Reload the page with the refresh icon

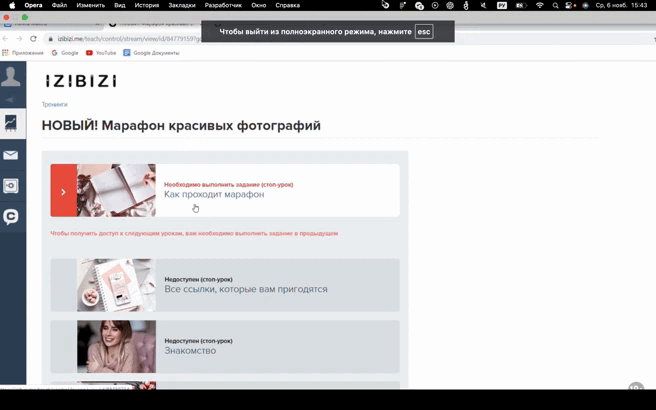(x=33, y=38)
